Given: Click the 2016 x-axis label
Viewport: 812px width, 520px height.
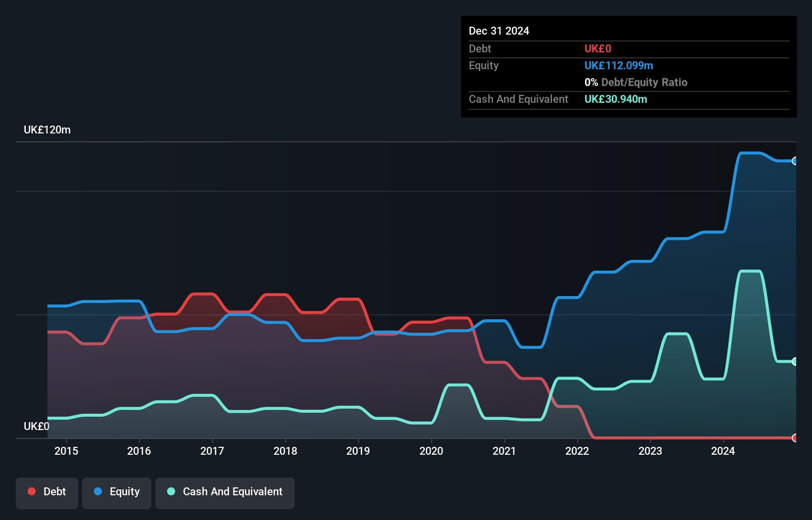Looking at the screenshot, I should click(139, 451).
